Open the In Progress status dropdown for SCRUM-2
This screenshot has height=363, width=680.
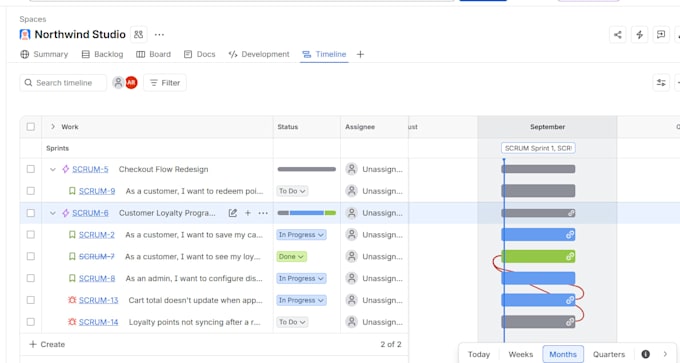click(301, 235)
